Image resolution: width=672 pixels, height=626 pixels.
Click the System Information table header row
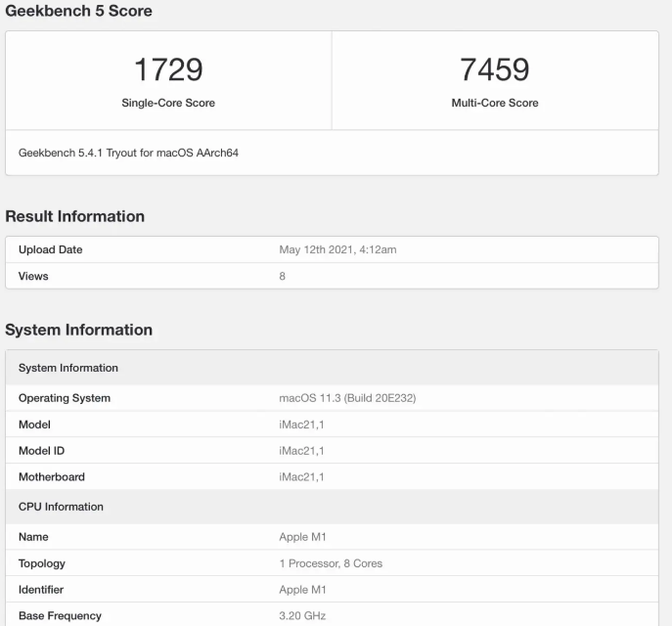click(x=333, y=368)
